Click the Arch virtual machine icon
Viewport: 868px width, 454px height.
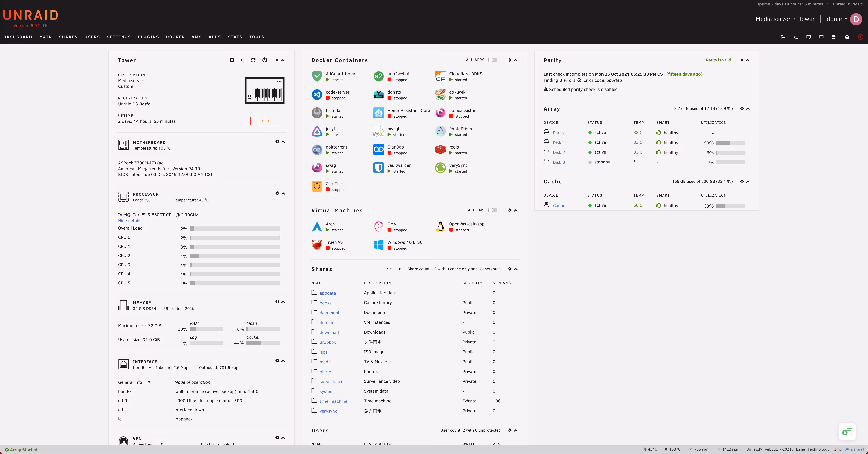point(317,226)
